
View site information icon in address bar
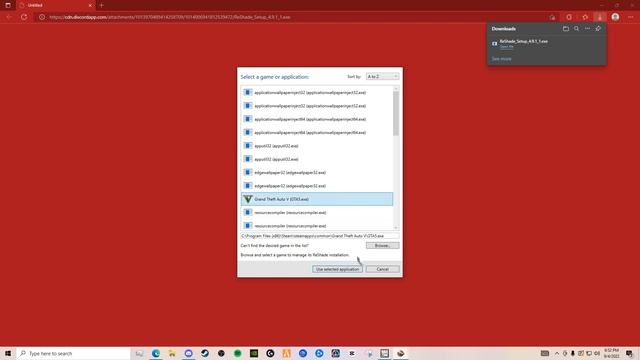pyautogui.click(x=42, y=17)
